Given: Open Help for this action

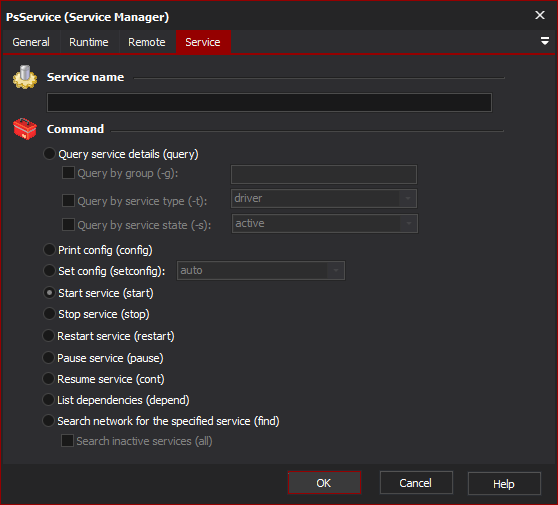Looking at the screenshot, I should tap(504, 484).
